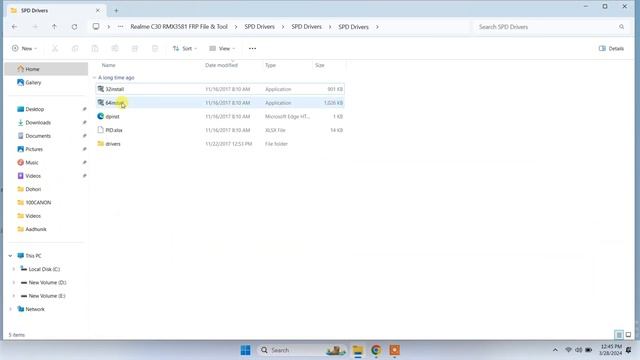The height and width of the screenshot is (360, 640).
Task: Open the volume control in tray
Action: (x=578, y=350)
